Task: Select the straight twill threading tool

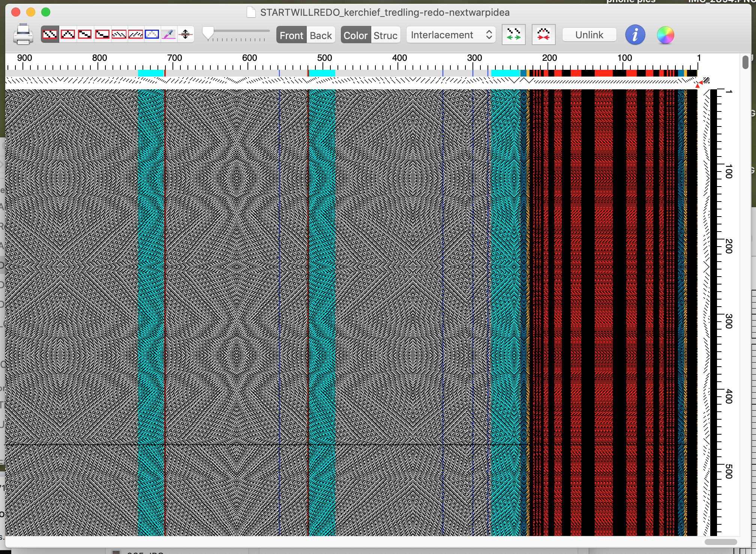Action: pyautogui.click(x=50, y=35)
